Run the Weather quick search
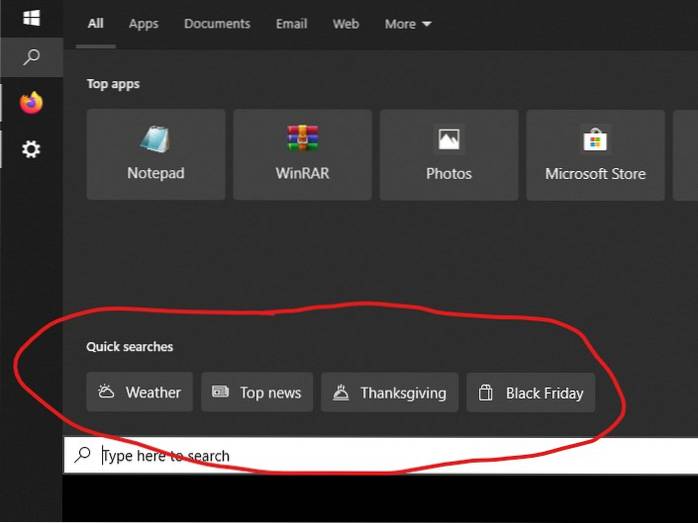This screenshot has width=698, height=523. click(x=140, y=393)
